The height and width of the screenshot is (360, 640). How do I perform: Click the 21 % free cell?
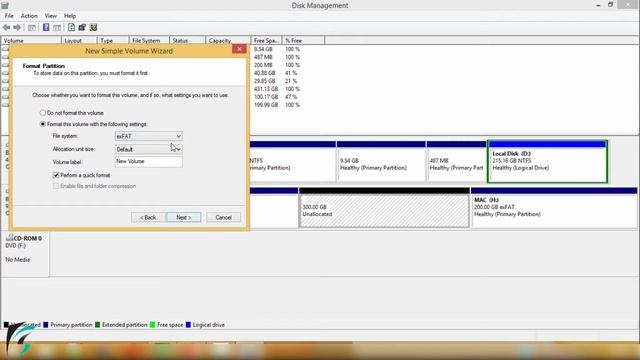291,81
